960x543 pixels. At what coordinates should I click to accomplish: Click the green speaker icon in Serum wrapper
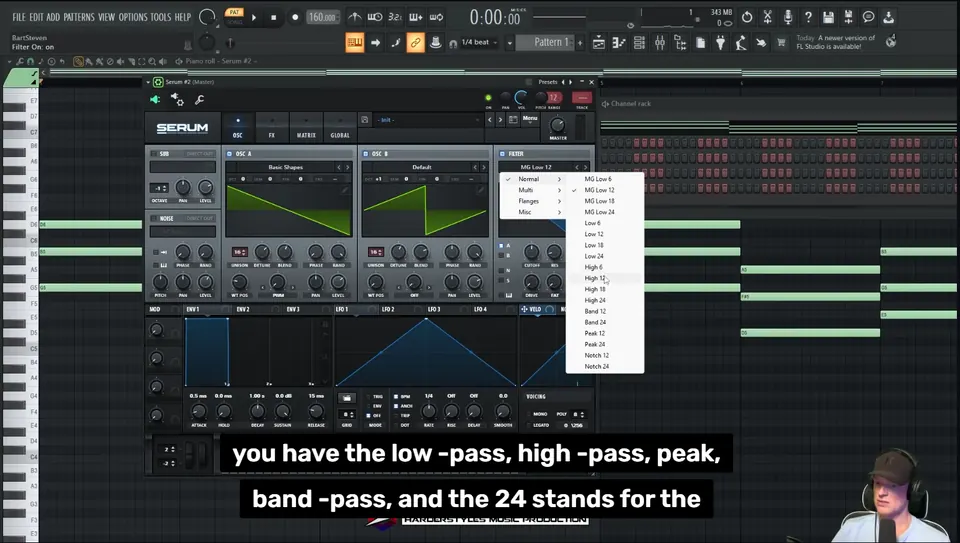pyautogui.click(x=155, y=99)
